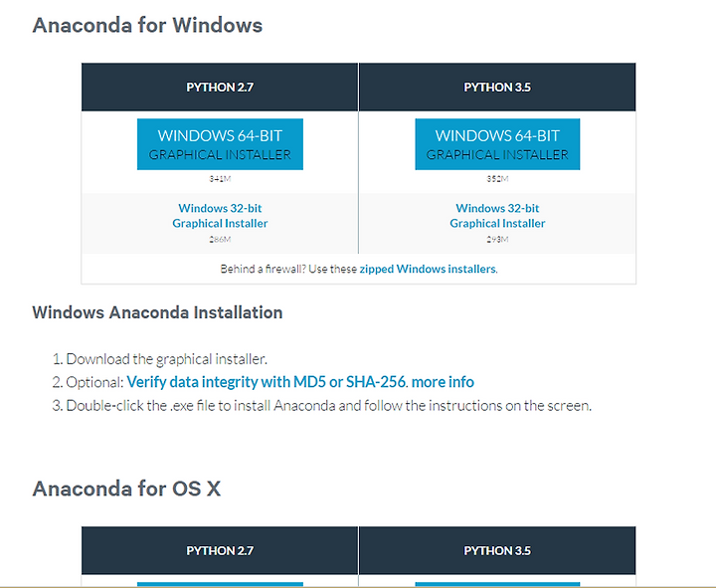Download Windows 64-bit installer for Python 3.5
This screenshot has height=588, width=716.
[x=497, y=144]
